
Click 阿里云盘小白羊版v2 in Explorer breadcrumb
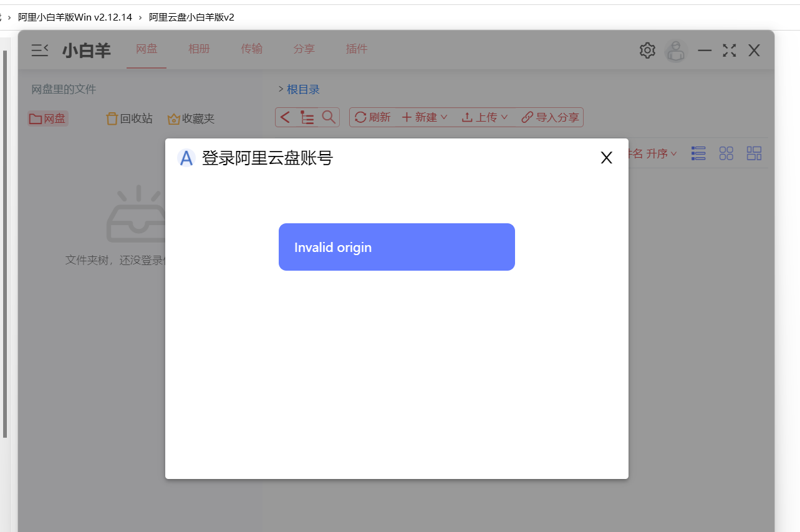191,17
